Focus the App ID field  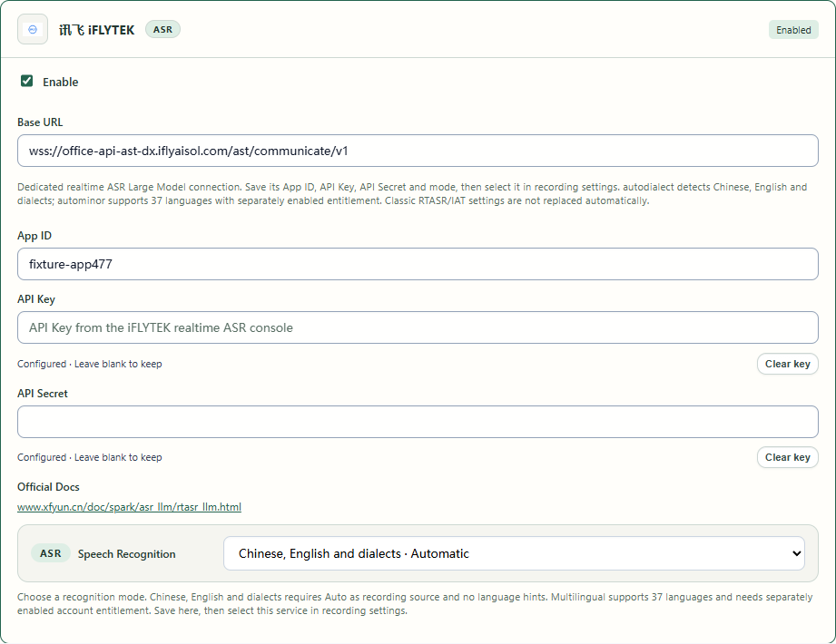(418, 264)
